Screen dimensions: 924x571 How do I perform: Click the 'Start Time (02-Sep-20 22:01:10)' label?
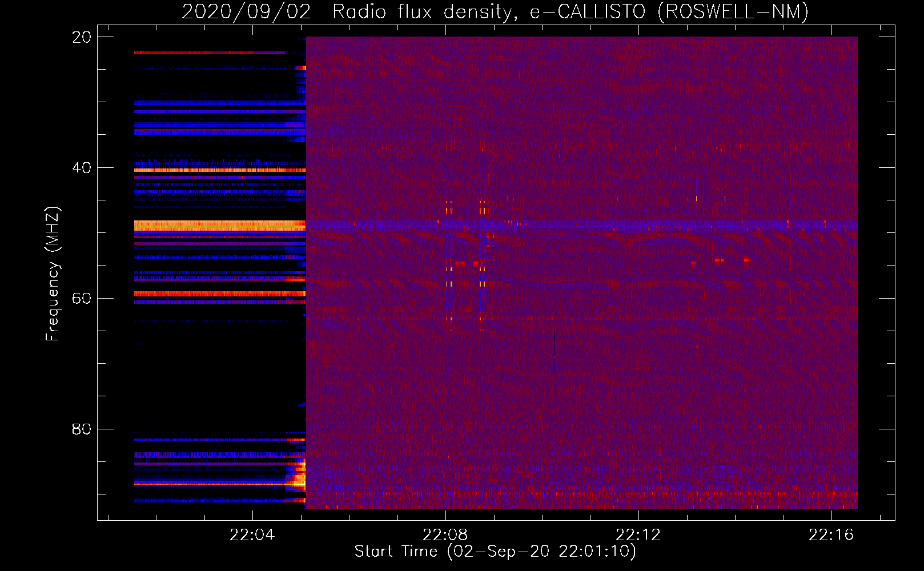tap(495, 552)
